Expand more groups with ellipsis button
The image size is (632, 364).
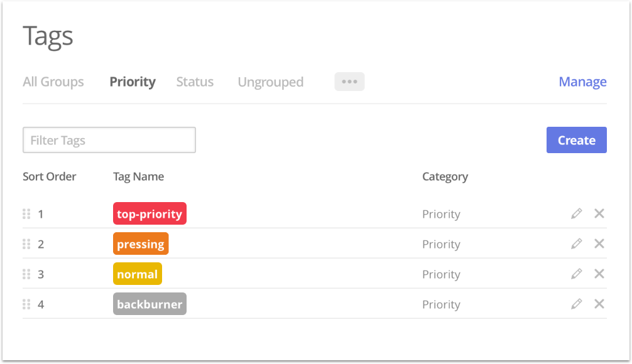(349, 82)
